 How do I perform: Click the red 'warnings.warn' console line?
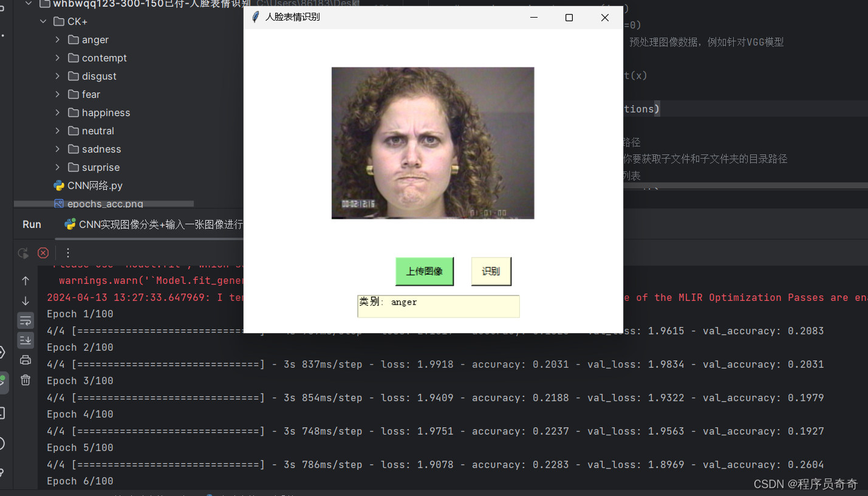point(151,281)
